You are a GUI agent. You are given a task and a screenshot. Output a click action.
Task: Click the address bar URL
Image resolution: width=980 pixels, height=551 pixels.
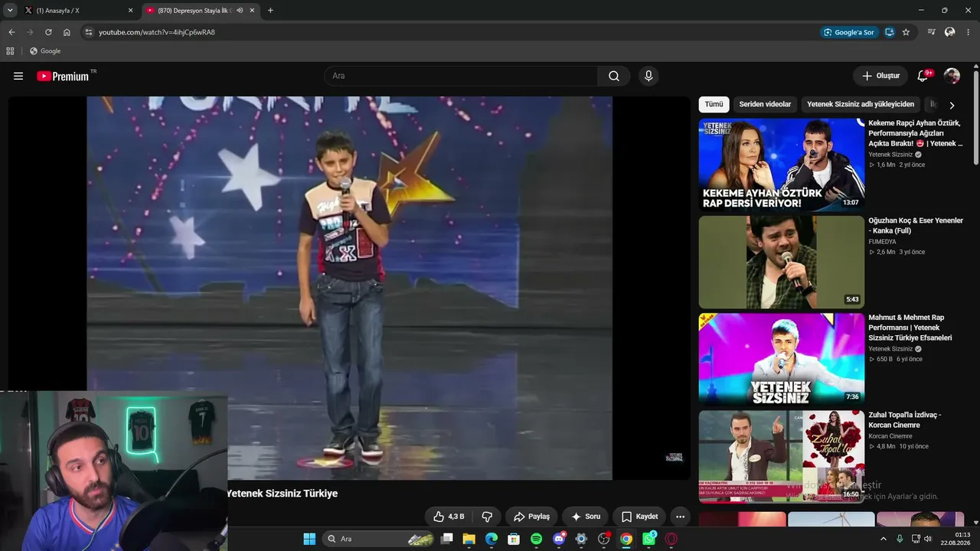coord(157,32)
